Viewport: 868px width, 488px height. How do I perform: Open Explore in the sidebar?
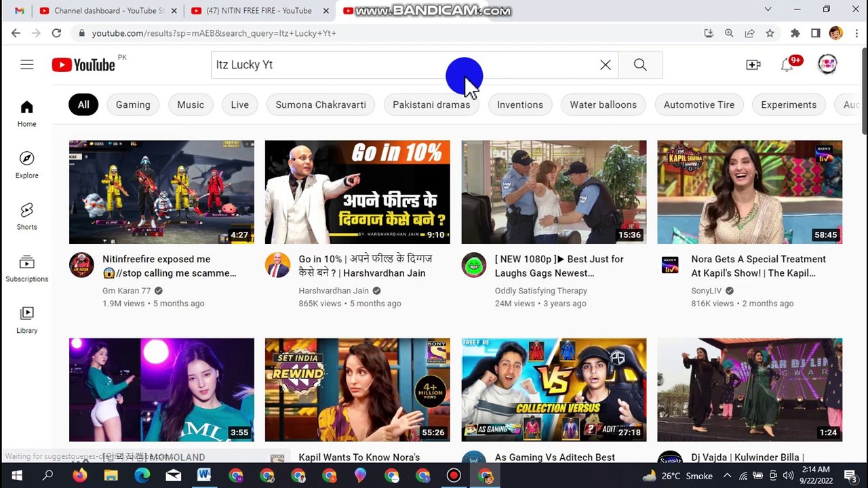(27, 165)
